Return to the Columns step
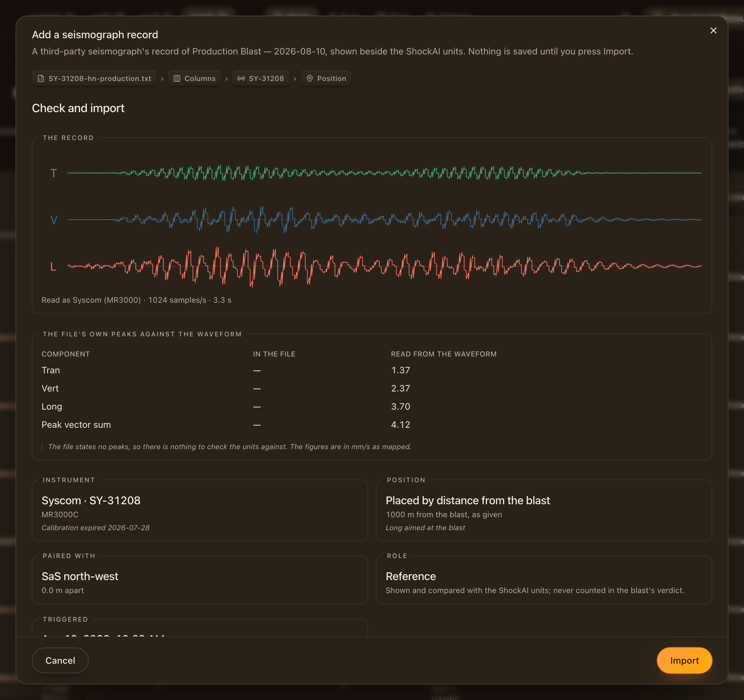Viewport: 744px width, 700px height. [194, 79]
